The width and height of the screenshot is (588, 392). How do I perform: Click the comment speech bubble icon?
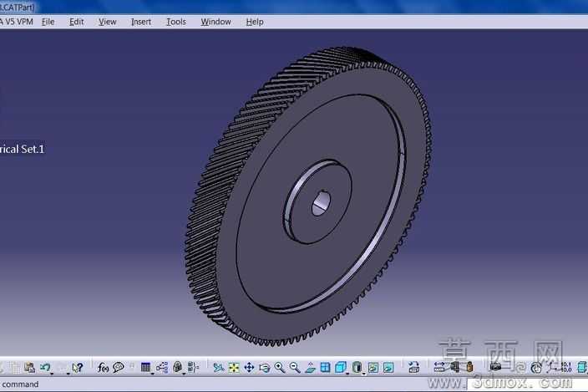[119, 367]
